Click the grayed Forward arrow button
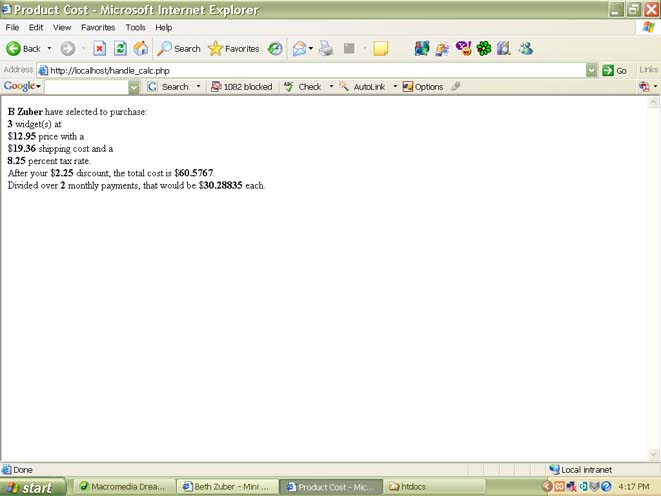The width and height of the screenshot is (661, 496). (67, 49)
